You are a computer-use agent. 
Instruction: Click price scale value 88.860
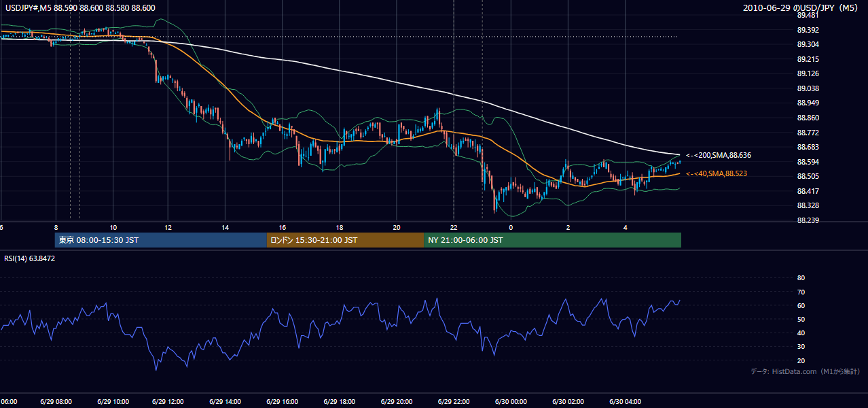tap(807, 118)
